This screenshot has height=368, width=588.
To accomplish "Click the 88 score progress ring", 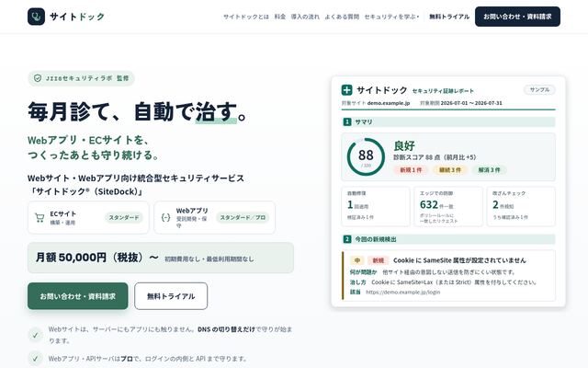I will [x=366, y=157].
